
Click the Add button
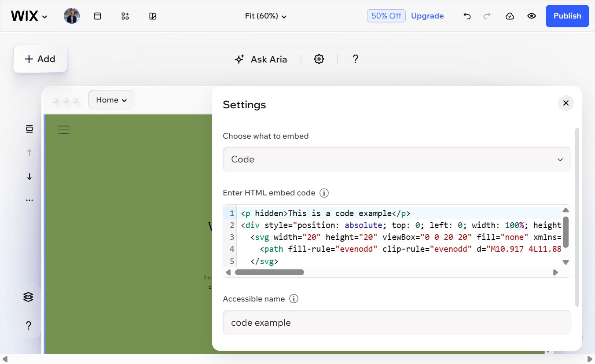[40, 59]
